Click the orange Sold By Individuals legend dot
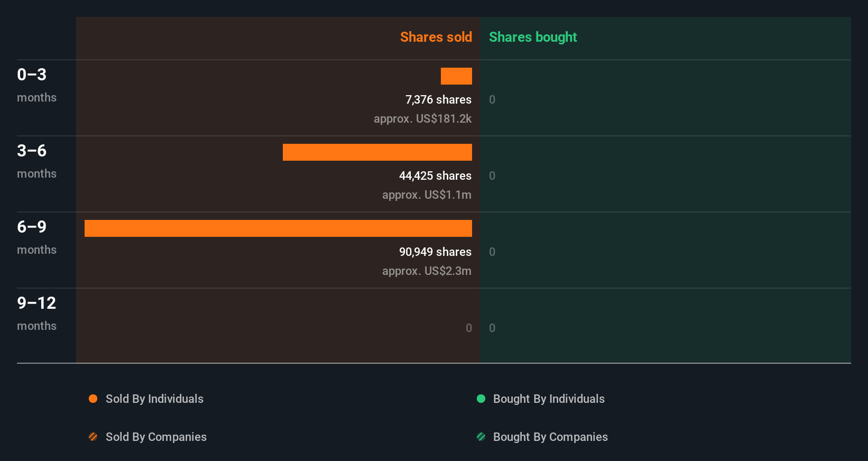 pos(93,399)
